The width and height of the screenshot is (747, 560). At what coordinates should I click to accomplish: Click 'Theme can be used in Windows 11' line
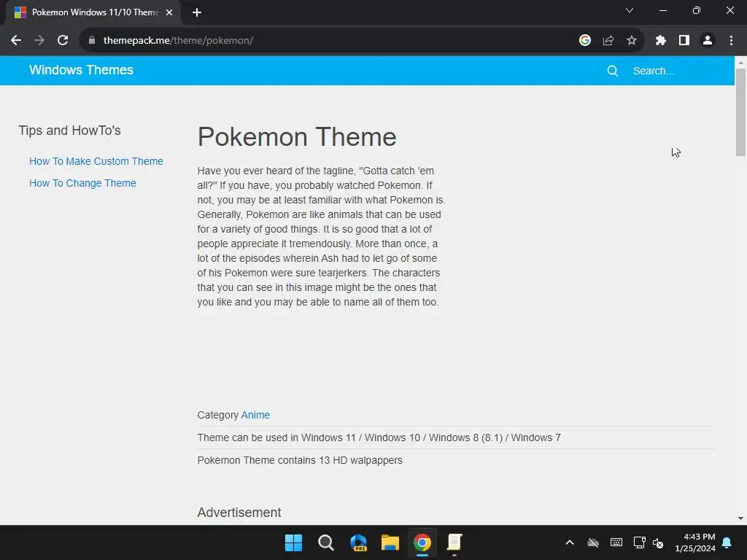[x=379, y=437]
